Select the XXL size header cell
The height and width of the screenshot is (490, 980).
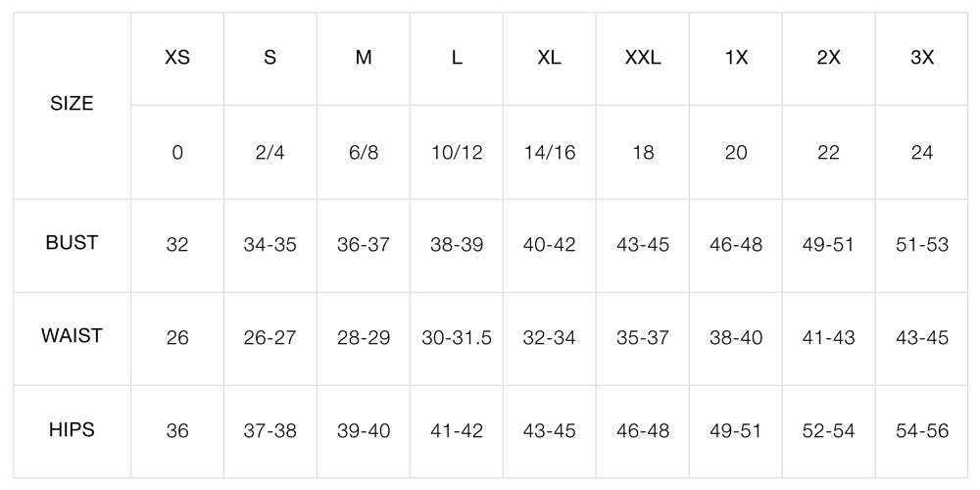pos(643,58)
